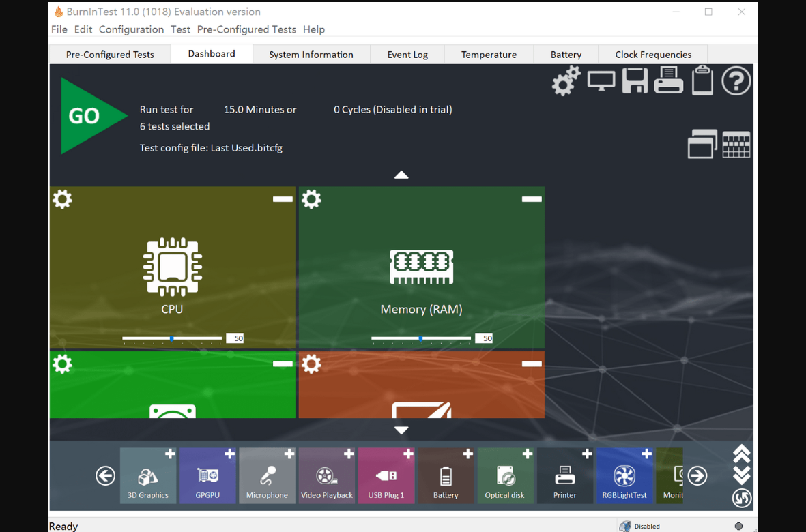The width and height of the screenshot is (806, 532).
Task: Click the grid layout view icon
Action: [736, 145]
